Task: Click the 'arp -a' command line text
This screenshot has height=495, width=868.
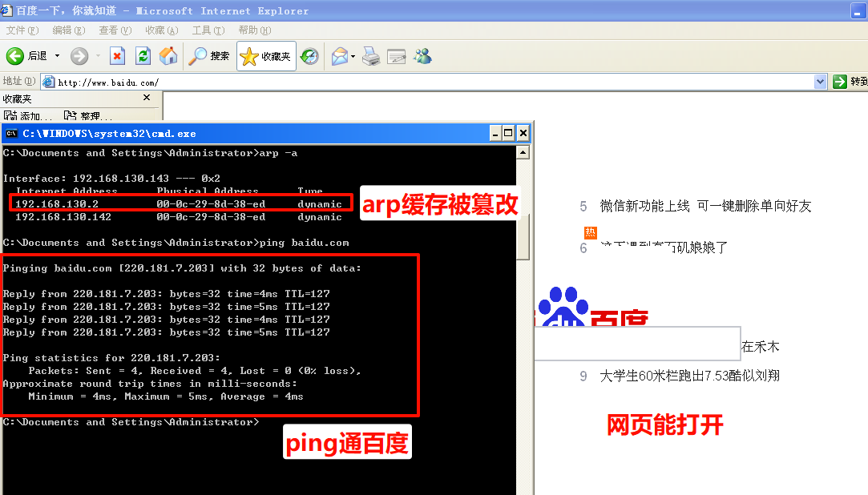Action: 278,153
